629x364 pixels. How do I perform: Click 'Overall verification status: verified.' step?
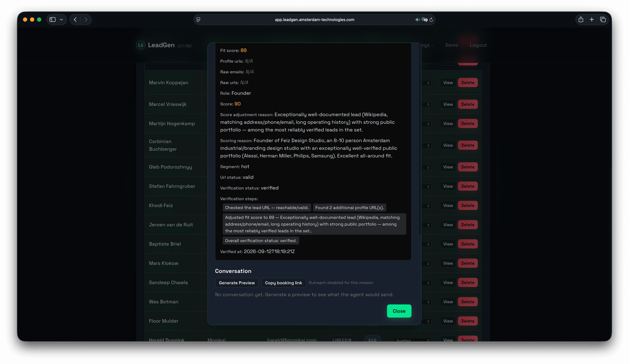[x=261, y=241]
